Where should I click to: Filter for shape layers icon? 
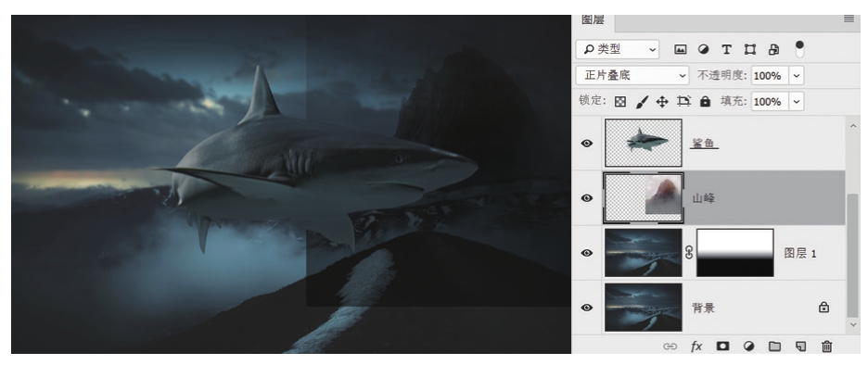[750, 49]
